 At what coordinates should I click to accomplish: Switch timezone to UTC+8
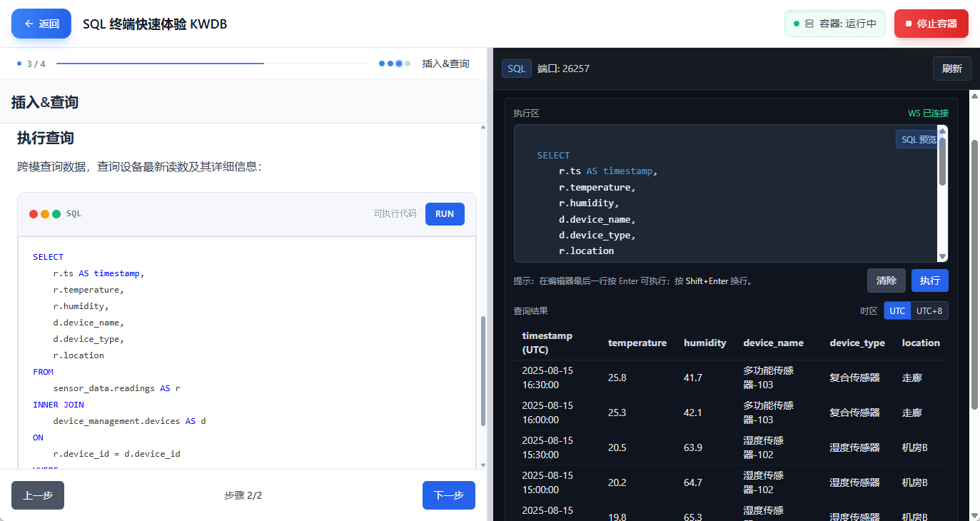coord(929,310)
